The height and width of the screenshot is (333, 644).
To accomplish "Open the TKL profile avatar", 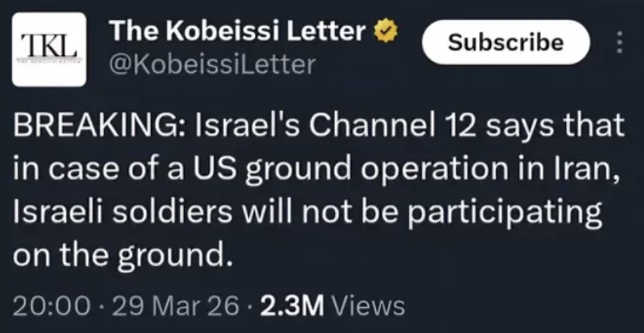I will (49, 49).
